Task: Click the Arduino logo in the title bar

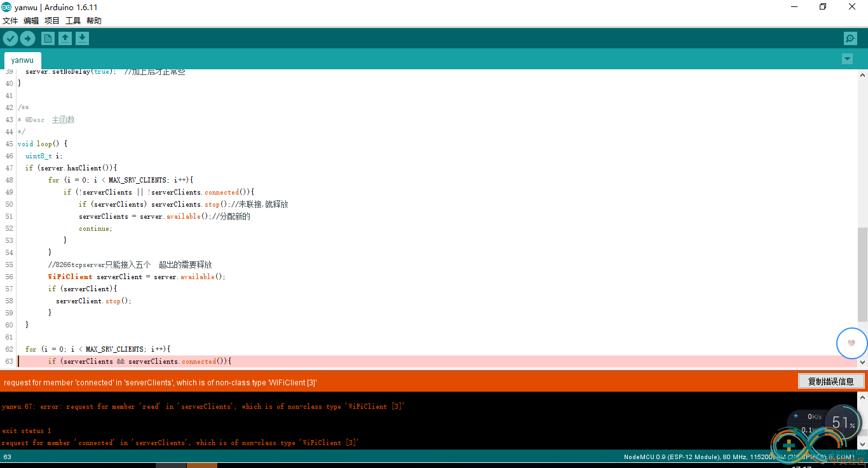Action: (6, 7)
